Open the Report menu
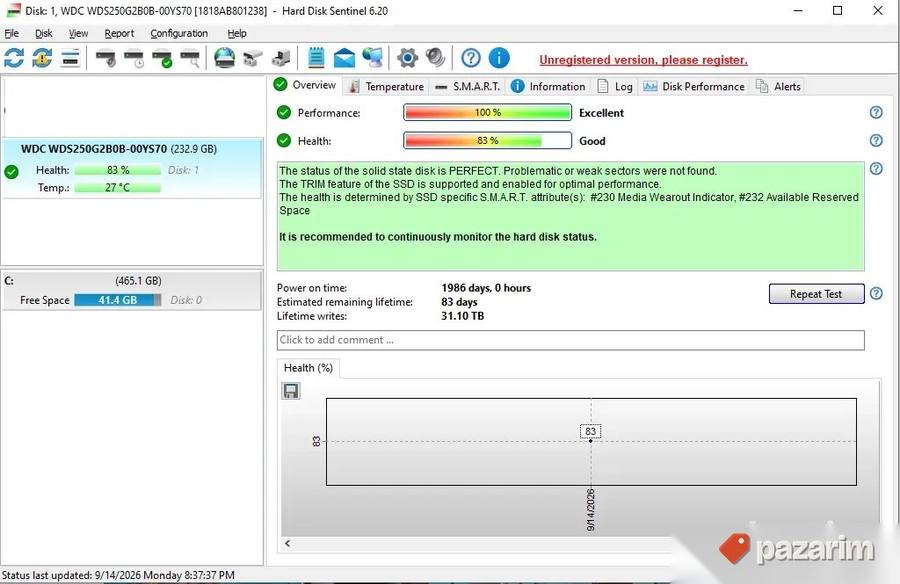This screenshot has width=900, height=584. 119,33
